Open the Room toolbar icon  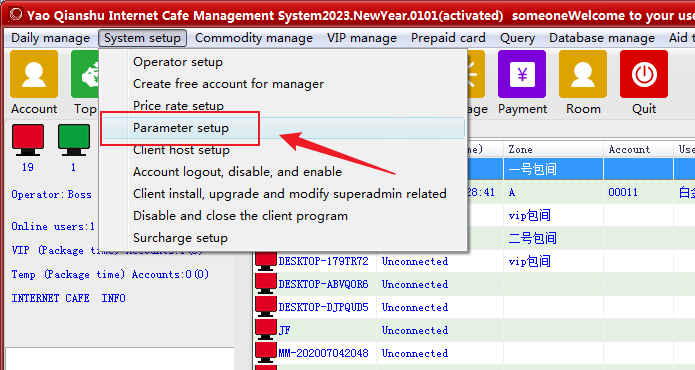tap(583, 74)
